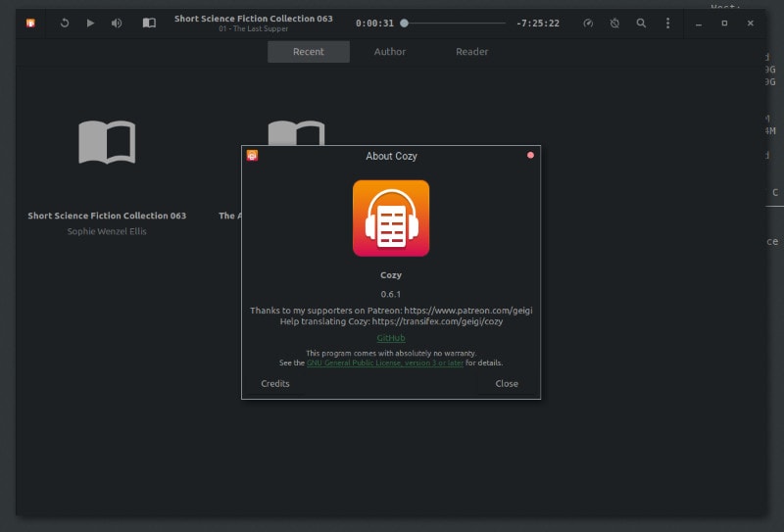
Task: Close About Cozy with the red dot
Action: coord(530,155)
